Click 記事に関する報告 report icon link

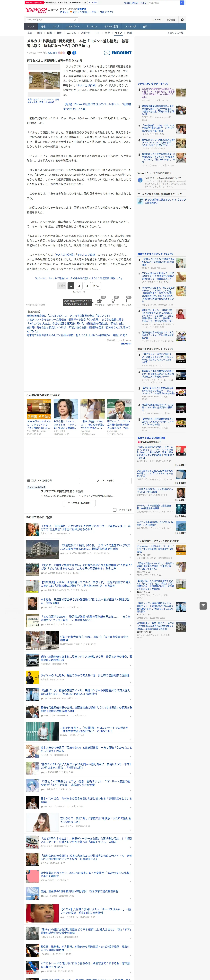(x=36, y=305)
